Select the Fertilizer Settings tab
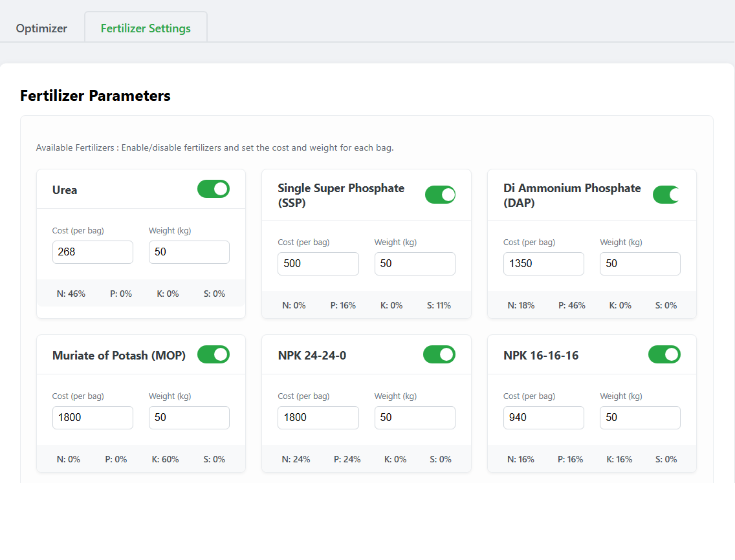This screenshot has height=560, width=735. [146, 28]
